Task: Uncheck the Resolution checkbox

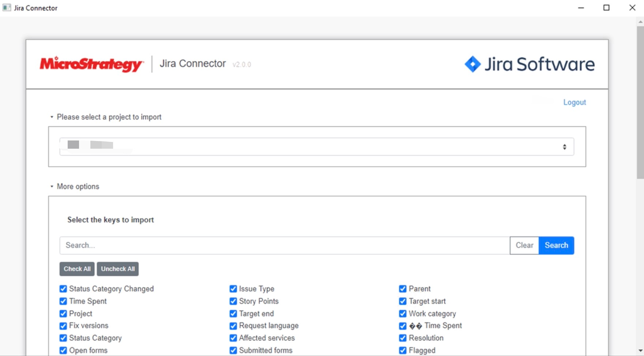Action: (x=403, y=338)
